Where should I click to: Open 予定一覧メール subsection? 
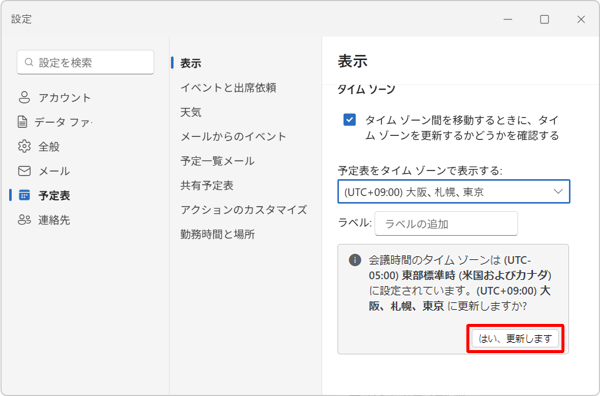[x=217, y=161]
